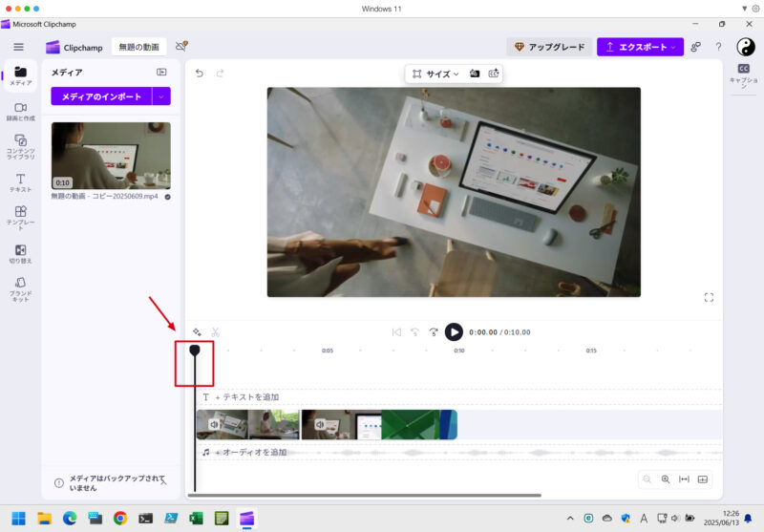Select the second video clip on timeline
The width and height of the screenshot is (764, 532).
tap(379, 424)
